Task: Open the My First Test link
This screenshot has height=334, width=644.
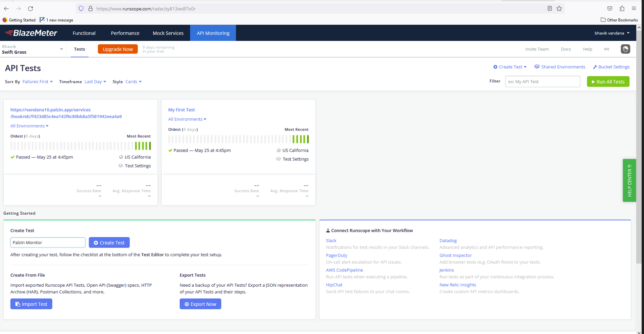Action: [181, 110]
